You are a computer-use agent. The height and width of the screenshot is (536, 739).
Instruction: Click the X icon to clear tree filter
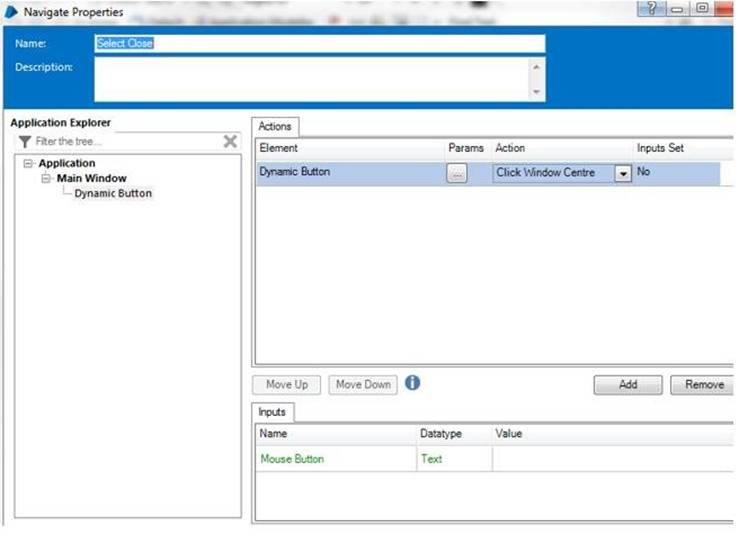tap(229, 142)
